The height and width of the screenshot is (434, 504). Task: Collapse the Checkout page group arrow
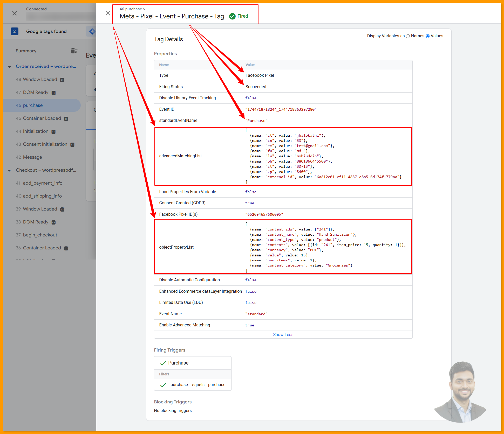coord(9,171)
